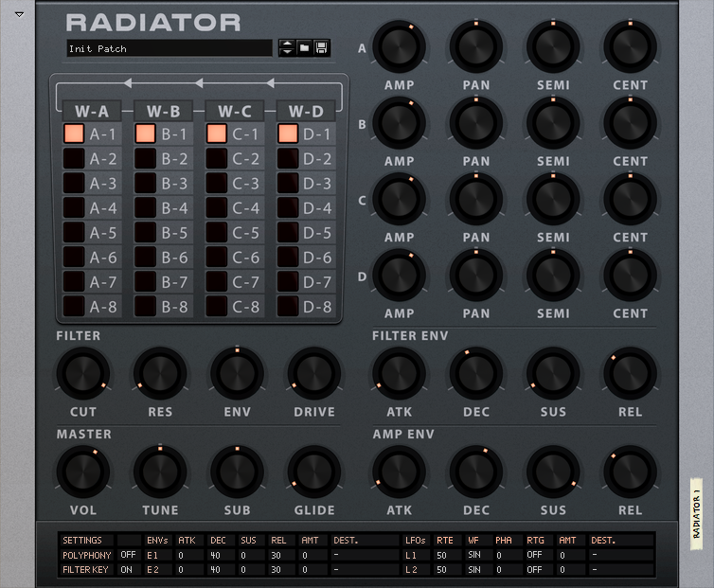Click oscillator D AMP knob
714x588 pixels.
point(400,276)
